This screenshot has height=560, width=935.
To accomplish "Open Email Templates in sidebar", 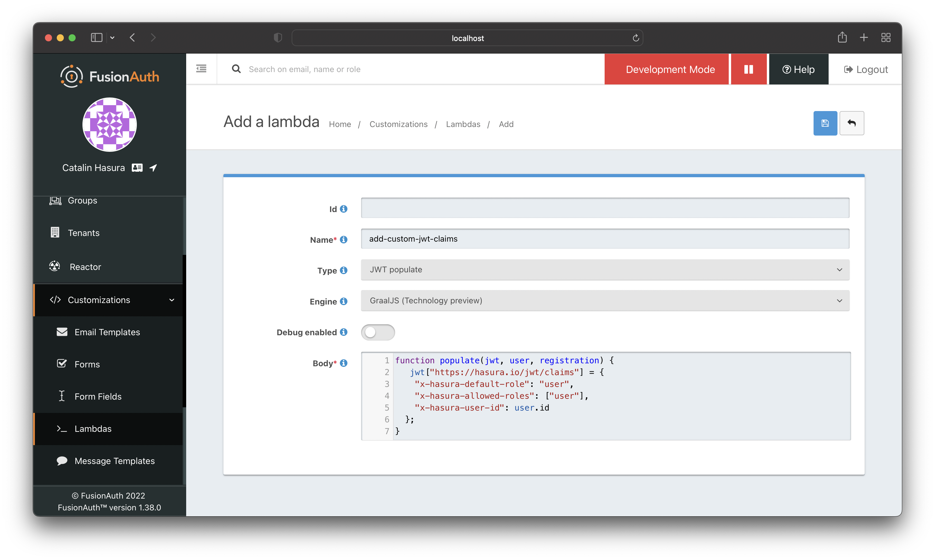I will 107,332.
